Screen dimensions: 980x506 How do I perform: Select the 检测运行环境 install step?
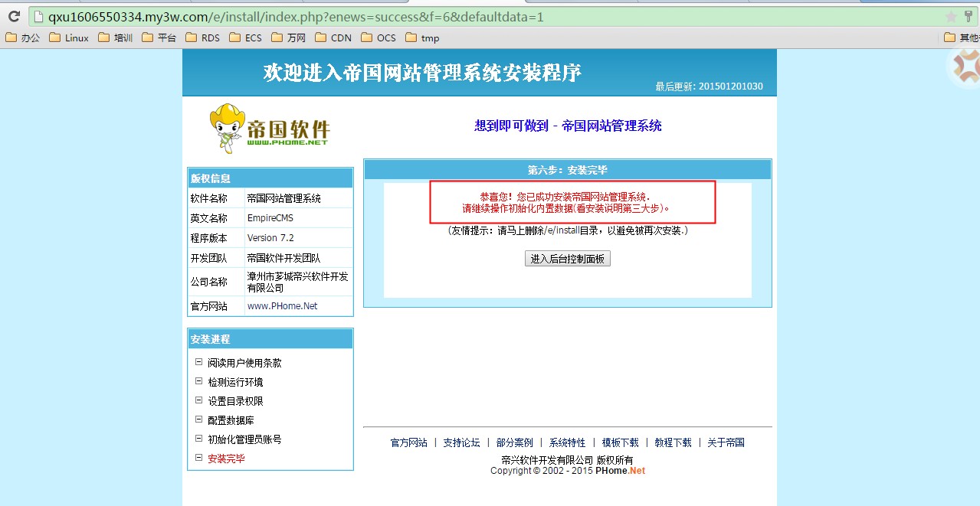235,382
